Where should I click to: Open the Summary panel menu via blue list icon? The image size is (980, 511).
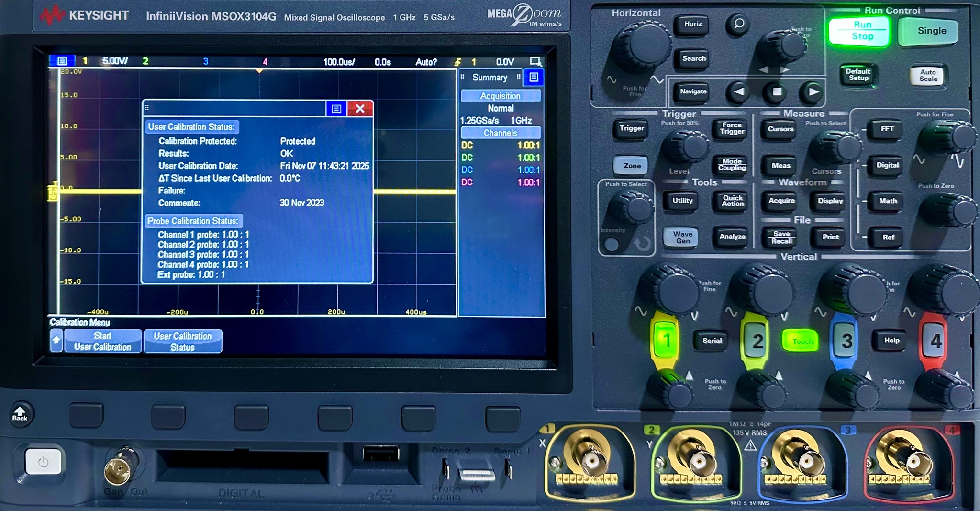click(x=533, y=77)
